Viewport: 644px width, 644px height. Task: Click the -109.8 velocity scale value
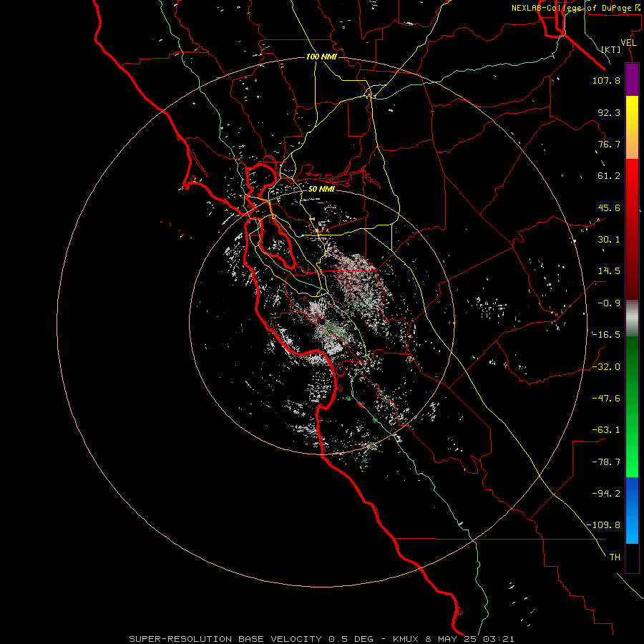tap(603, 525)
